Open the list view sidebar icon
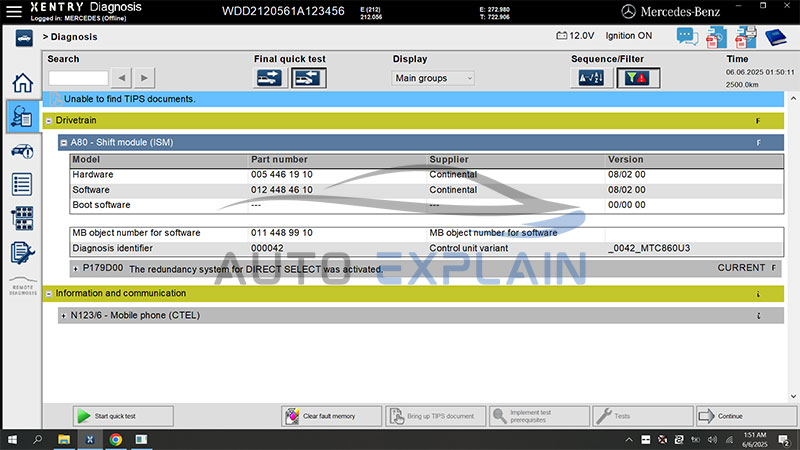This screenshot has width=800, height=450. point(22,184)
